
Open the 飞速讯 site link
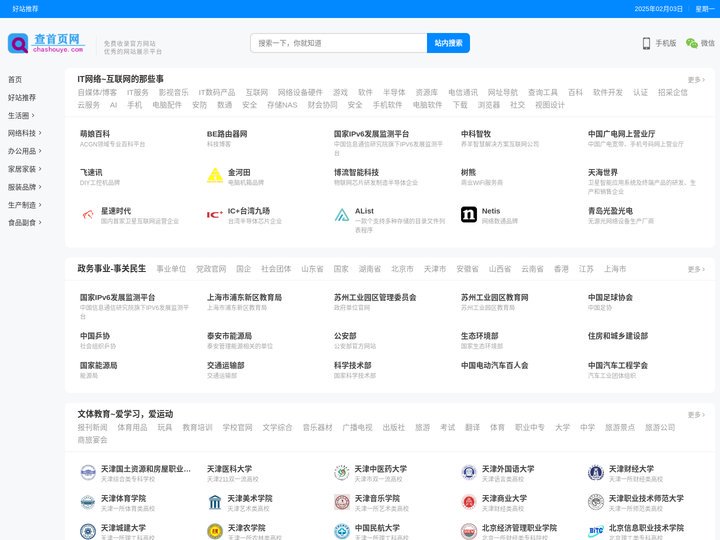91,172
